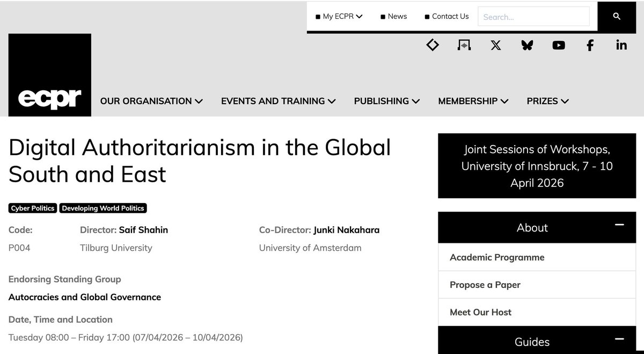644x354 pixels.
Task: Select the Cyber Politics tag
Action: [x=33, y=208]
